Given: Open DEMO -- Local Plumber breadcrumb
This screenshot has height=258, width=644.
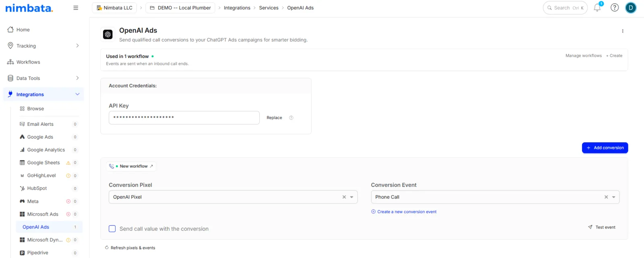Looking at the screenshot, I should [x=180, y=8].
